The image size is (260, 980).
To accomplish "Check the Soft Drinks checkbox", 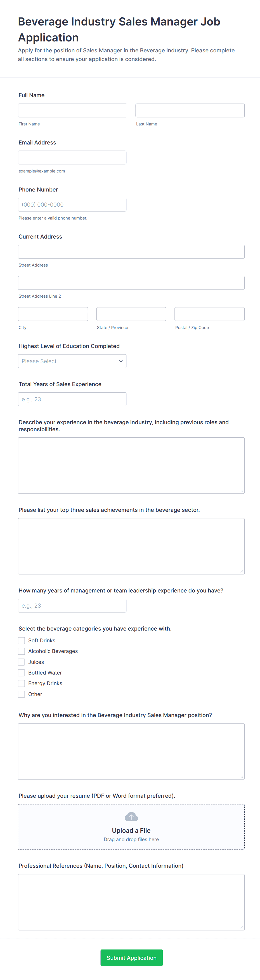I will (x=22, y=641).
